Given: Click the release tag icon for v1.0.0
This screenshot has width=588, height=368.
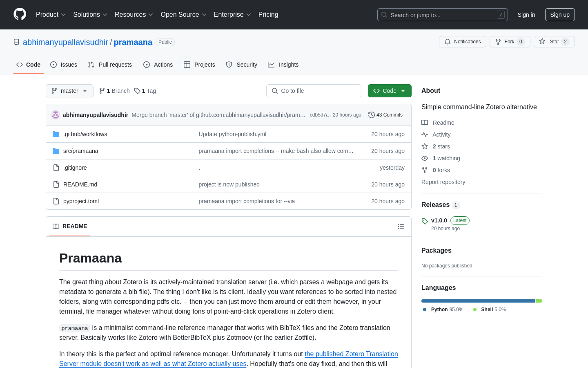Looking at the screenshot, I should (425, 221).
